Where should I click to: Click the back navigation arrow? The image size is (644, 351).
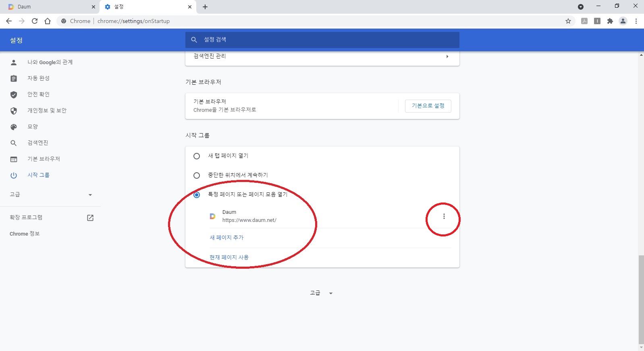point(9,21)
